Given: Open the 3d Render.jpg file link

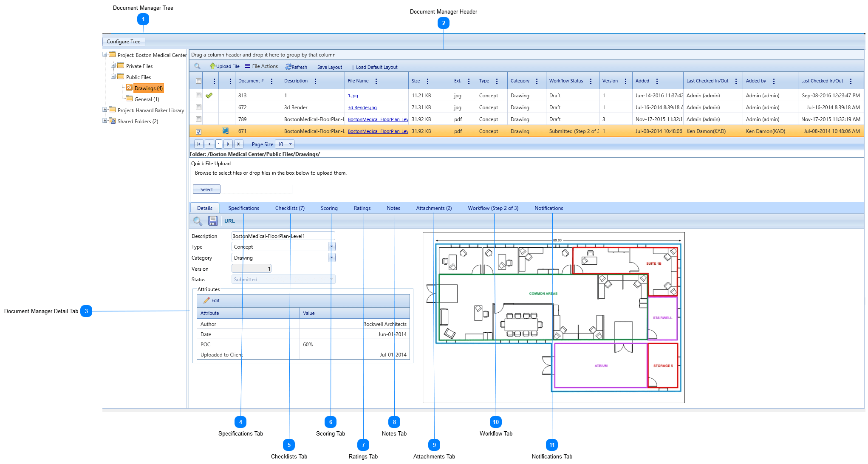Looking at the screenshot, I should 362,108.
